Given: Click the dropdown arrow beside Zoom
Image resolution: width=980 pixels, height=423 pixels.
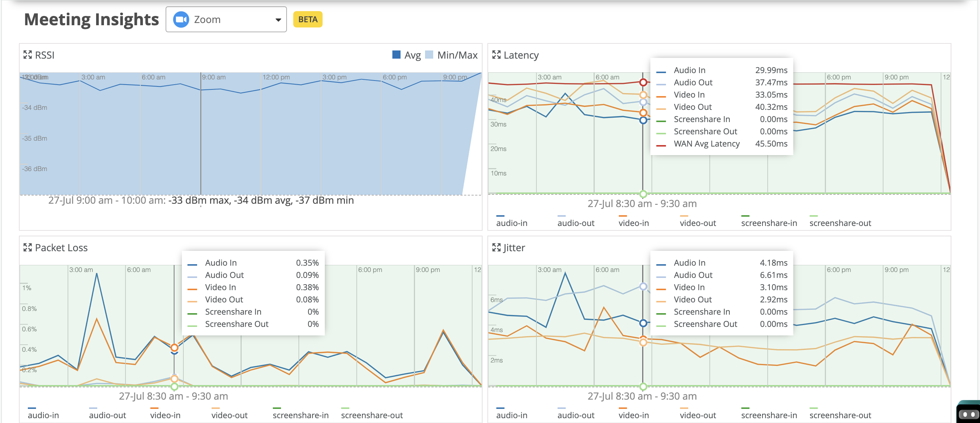Looking at the screenshot, I should coord(278,20).
